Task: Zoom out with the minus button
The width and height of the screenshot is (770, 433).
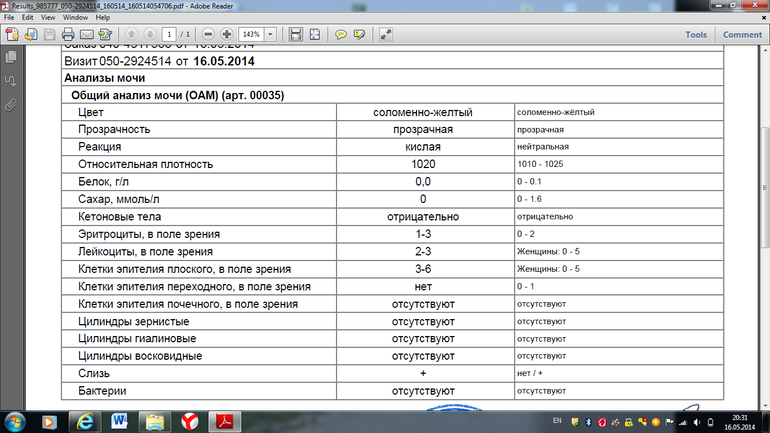Action: point(208,35)
